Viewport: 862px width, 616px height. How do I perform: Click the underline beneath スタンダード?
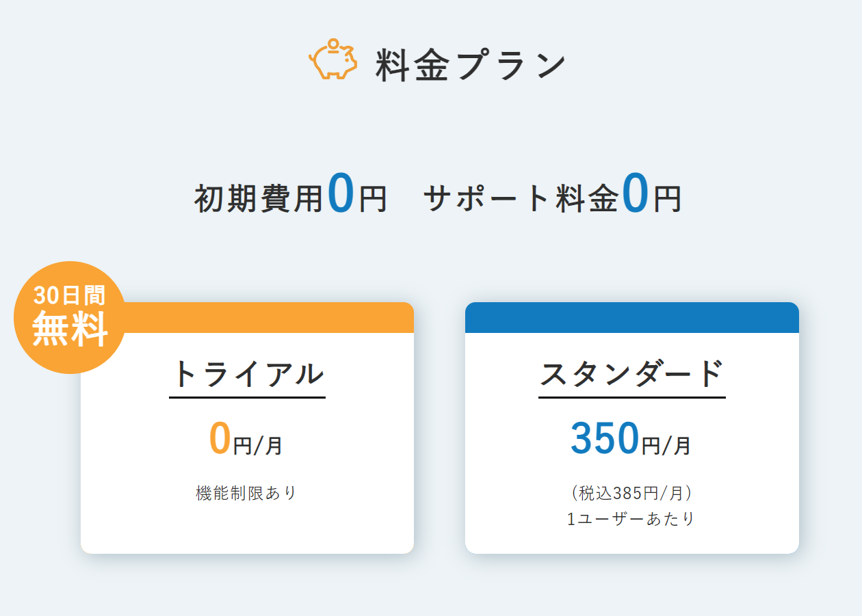point(631,397)
